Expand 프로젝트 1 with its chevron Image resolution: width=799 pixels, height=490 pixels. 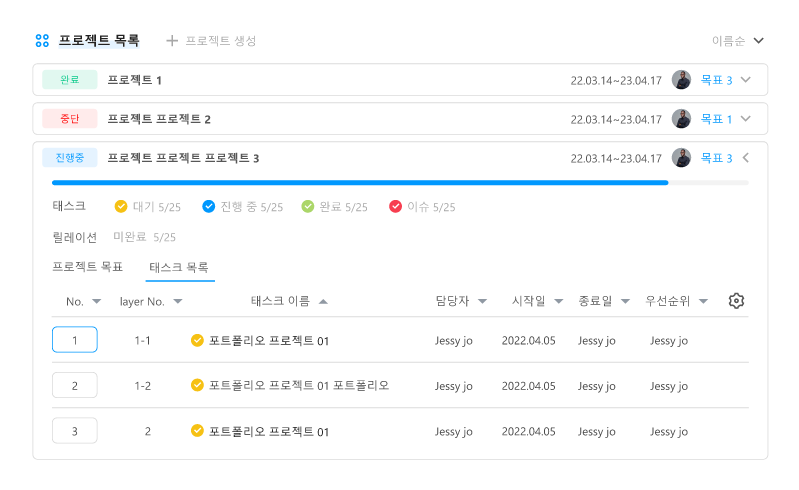pos(745,80)
